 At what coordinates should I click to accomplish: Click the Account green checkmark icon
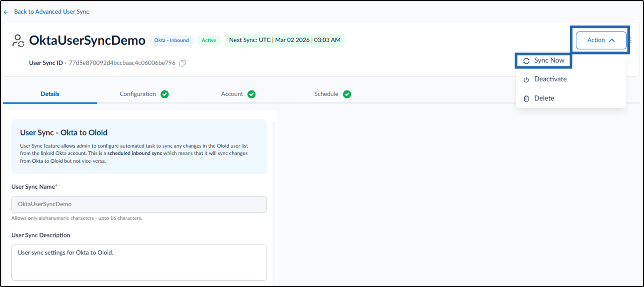pos(251,94)
